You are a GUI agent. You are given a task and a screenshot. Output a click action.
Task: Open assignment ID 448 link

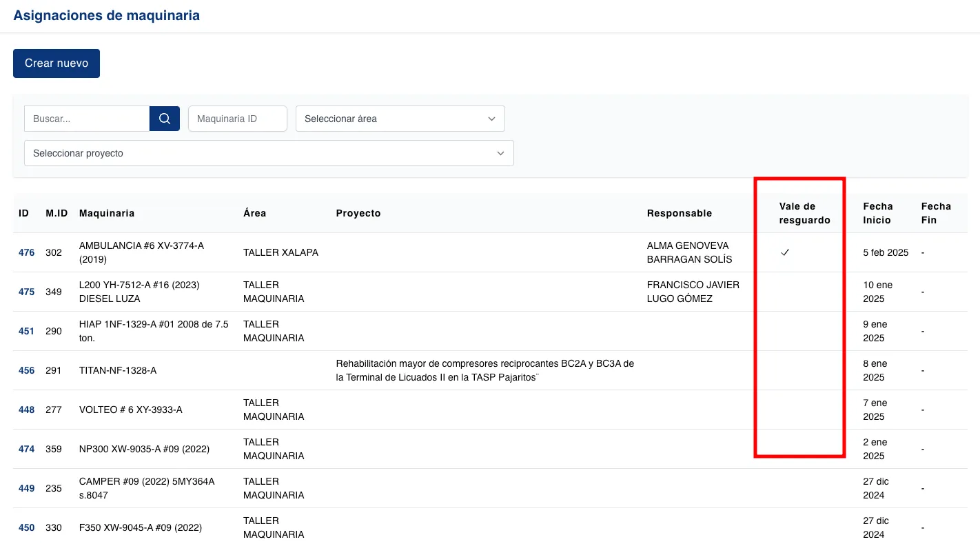26,410
